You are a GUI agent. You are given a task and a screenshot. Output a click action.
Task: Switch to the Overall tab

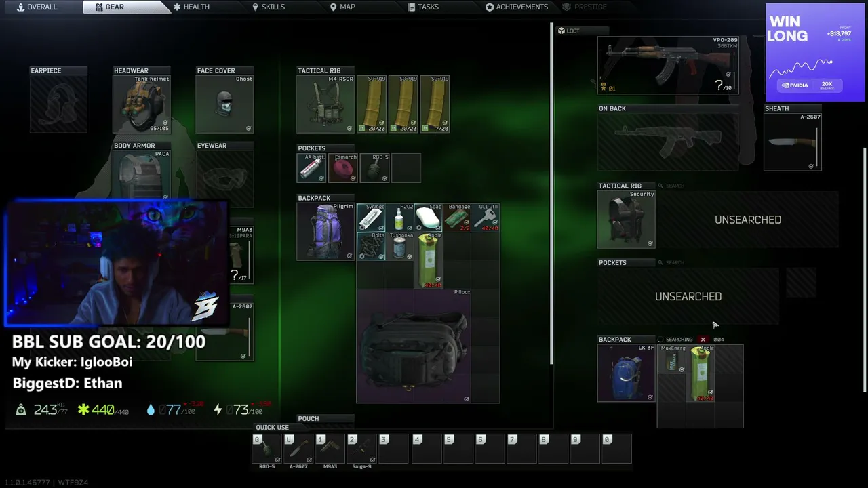37,7
